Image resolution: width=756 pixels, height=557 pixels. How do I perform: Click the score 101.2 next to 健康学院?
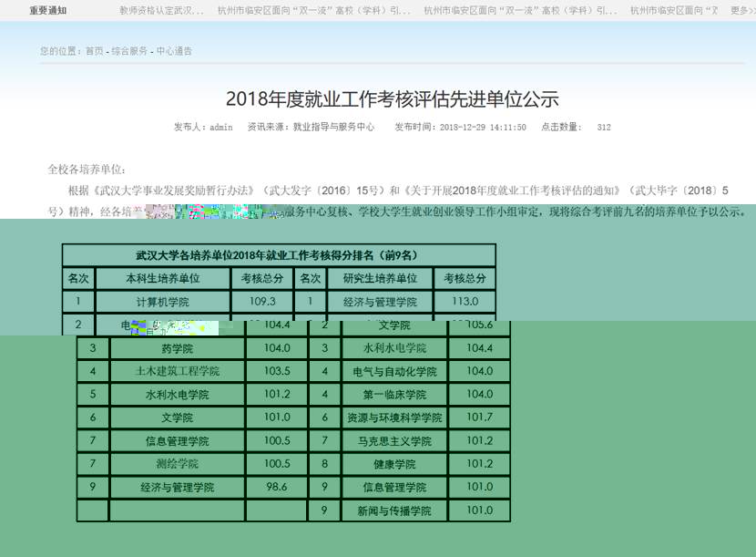pyautogui.click(x=480, y=464)
